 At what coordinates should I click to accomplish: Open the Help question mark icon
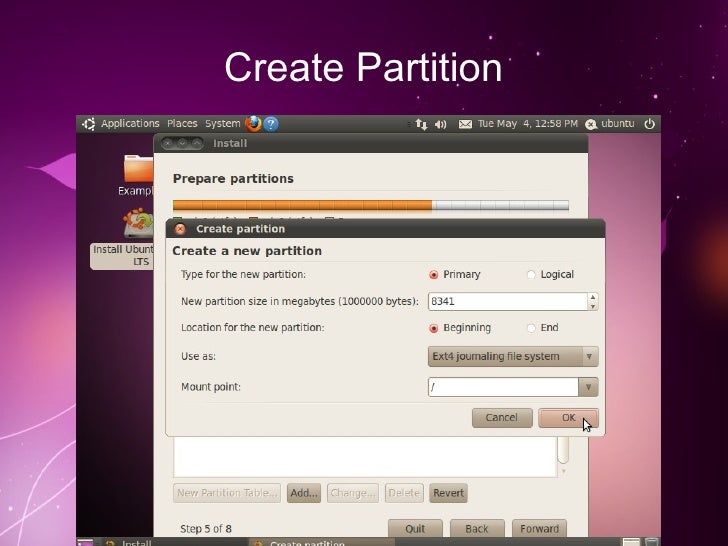(271, 124)
